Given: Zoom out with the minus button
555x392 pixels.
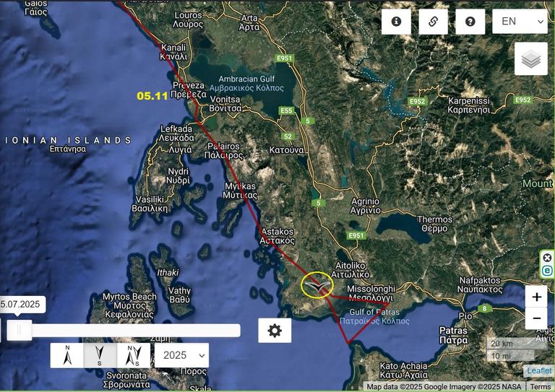Looking at the screenshot, I should 537,318.
